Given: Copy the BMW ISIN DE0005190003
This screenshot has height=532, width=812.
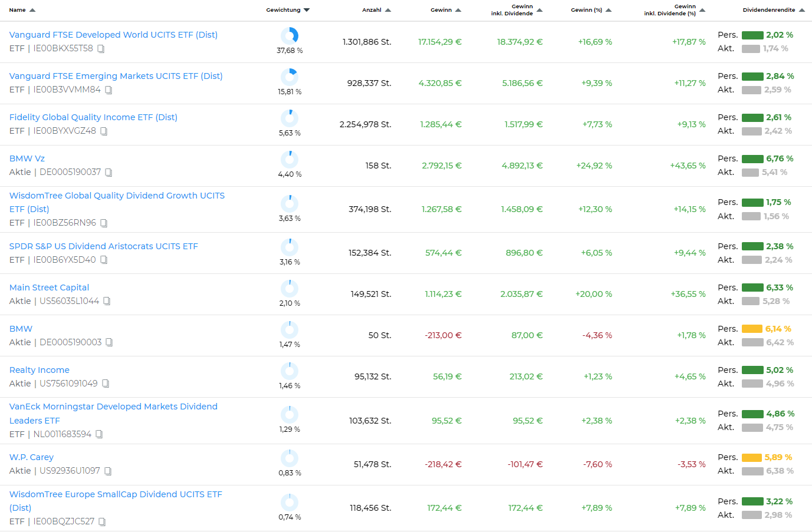Looking at the screenshot, I should [x=109, y=342].
